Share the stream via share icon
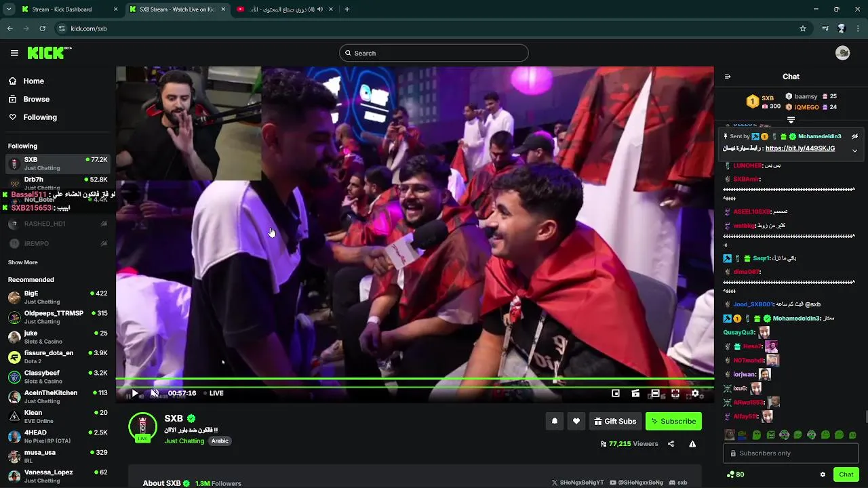Image resolution: width=868 pixels, height=488 pixels. pyautogui.click(x=671, y=444)
